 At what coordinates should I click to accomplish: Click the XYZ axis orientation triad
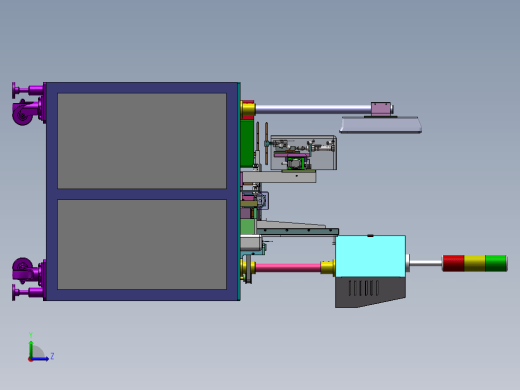41,348
